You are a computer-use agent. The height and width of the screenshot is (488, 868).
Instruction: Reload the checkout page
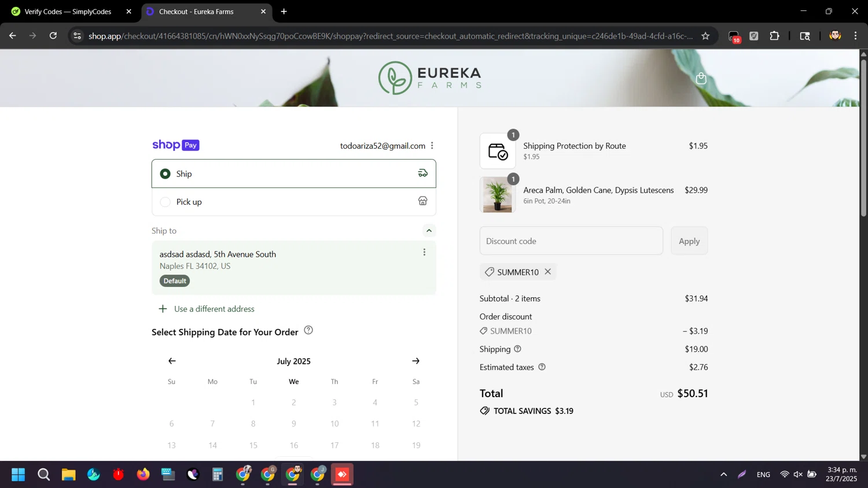53,36
